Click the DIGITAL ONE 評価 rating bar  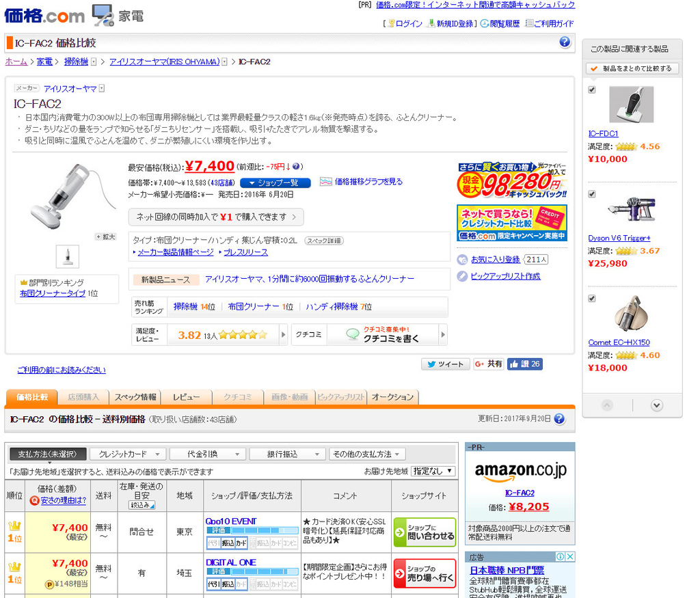click(252, 571)
